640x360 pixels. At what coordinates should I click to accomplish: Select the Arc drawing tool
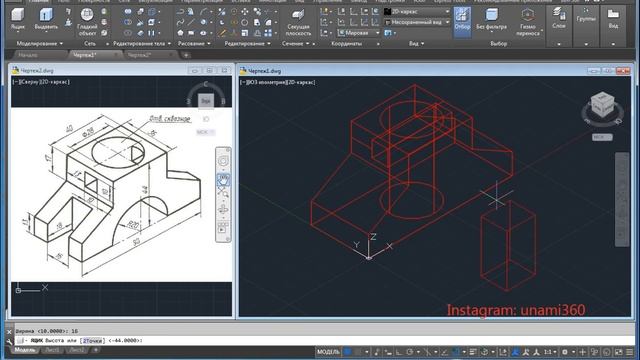click(203, 12)
